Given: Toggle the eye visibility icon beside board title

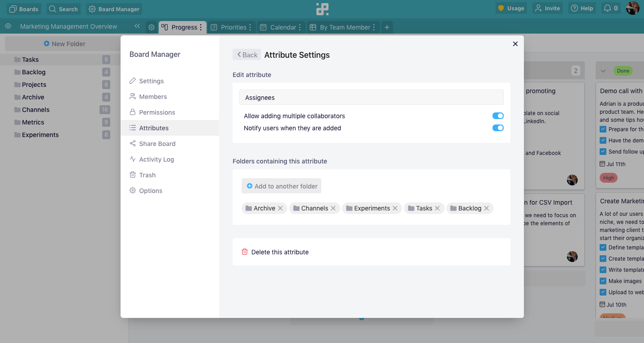Looking at the screenshot, I should pos(8,26).
